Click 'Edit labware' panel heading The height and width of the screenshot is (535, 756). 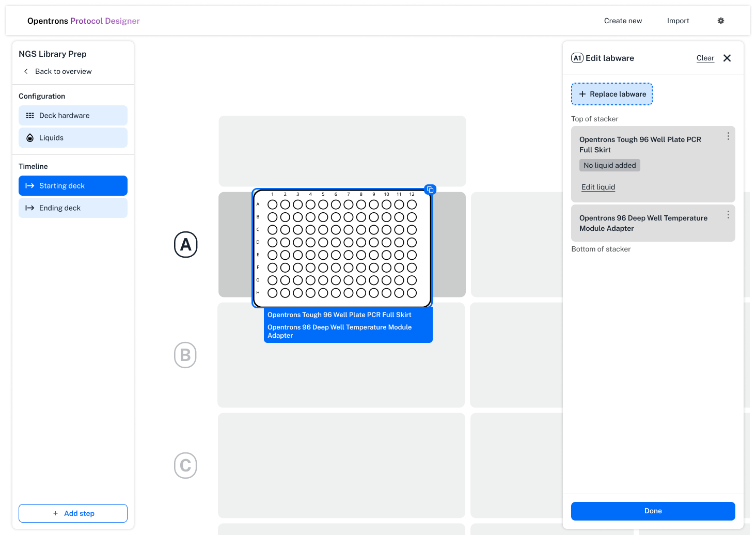[610, 58]
